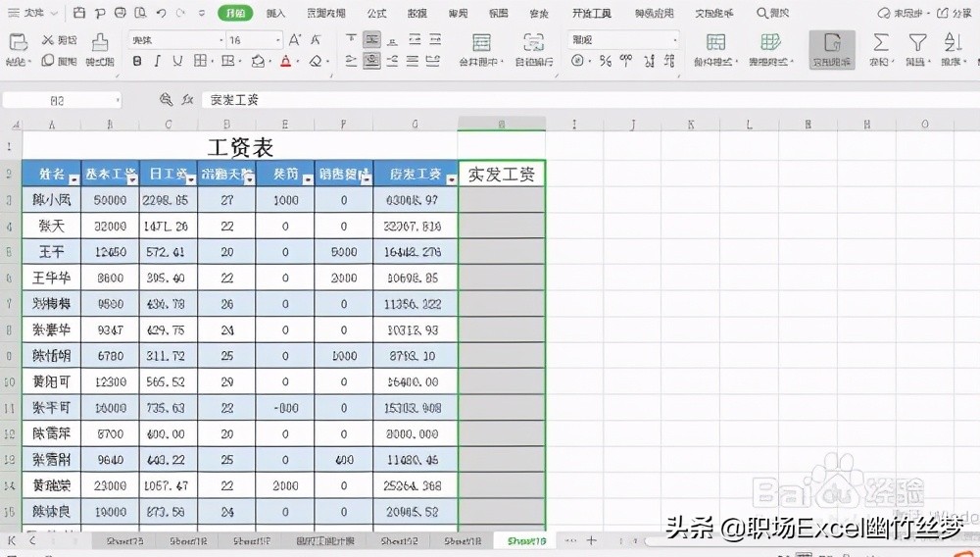Toggle left horizontal alignment
The image size is (980, 557).
point(351,61)
